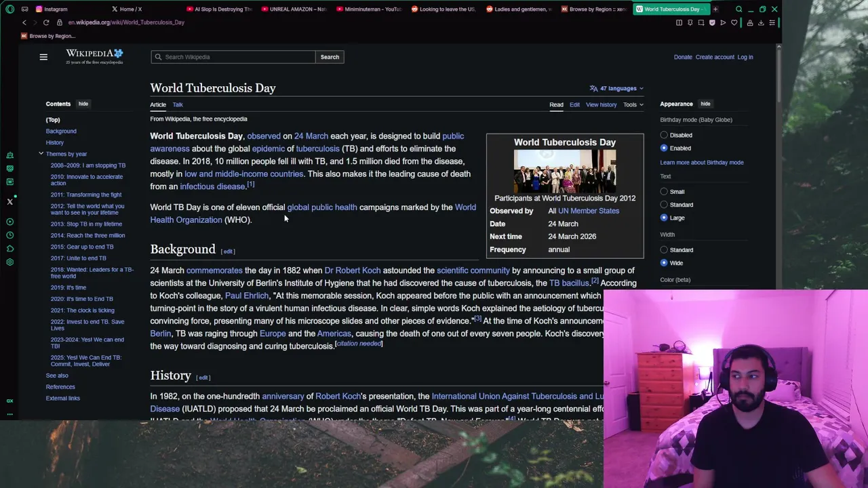Select Birthday mode Disabled radio button
This screenshot has height=488, width=868.
click(x=664, y=135)
